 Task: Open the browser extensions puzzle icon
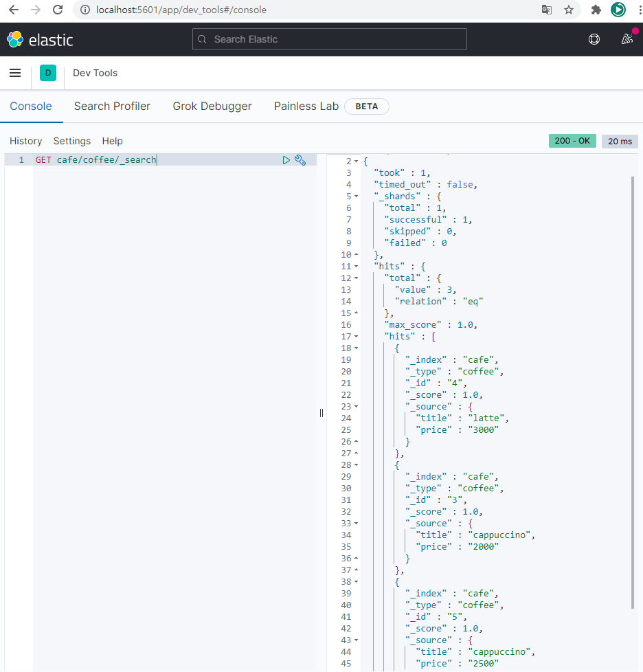coord(596,10)
